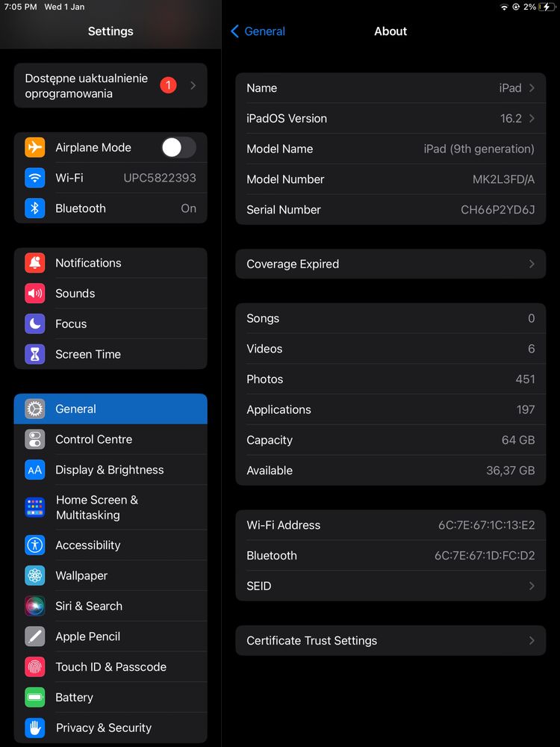The width and height of the screenshot is (560, 747).
Task: Tap the Screen Time hourglass icon
Action: 35,354
